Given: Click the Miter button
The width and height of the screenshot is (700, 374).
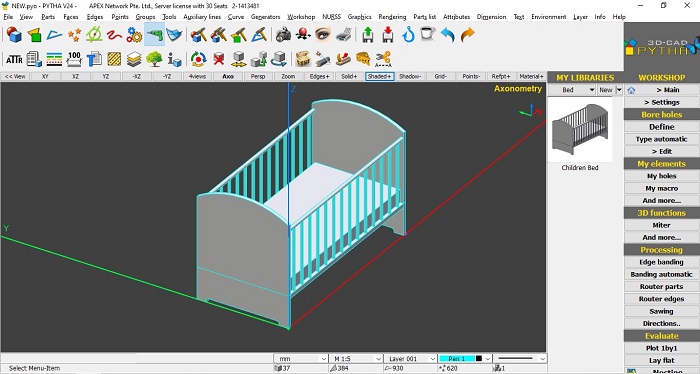Looking at the screenshot, I should (661, 225).
